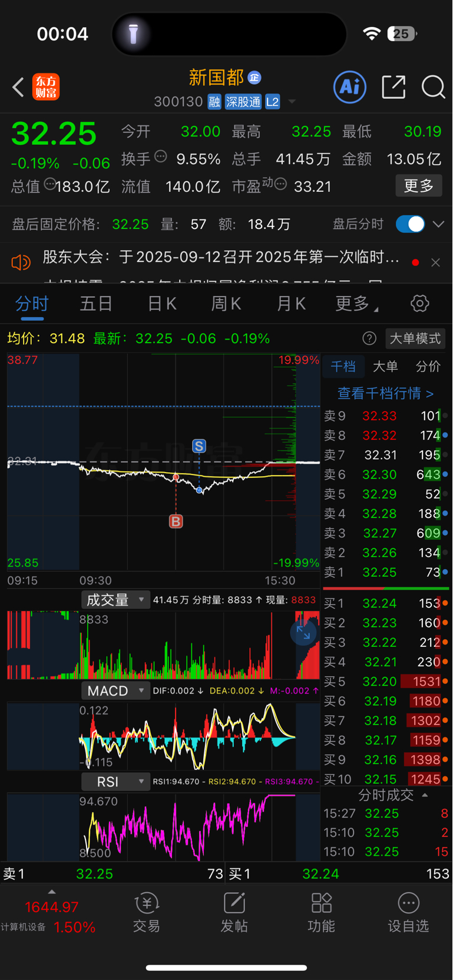Tap the announcement speaker icon
Viewport: 453px width, 980px height.
[x=21, y=262]
